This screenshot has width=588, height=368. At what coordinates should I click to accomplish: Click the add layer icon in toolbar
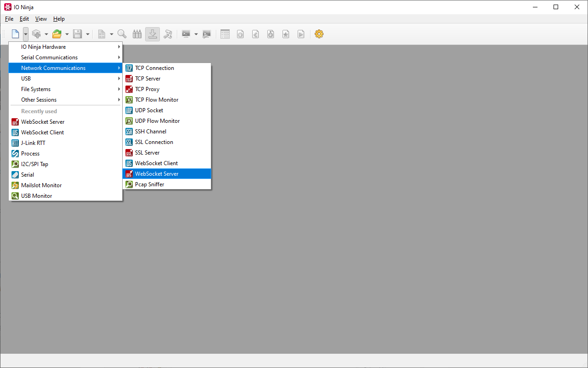point(36,34)
